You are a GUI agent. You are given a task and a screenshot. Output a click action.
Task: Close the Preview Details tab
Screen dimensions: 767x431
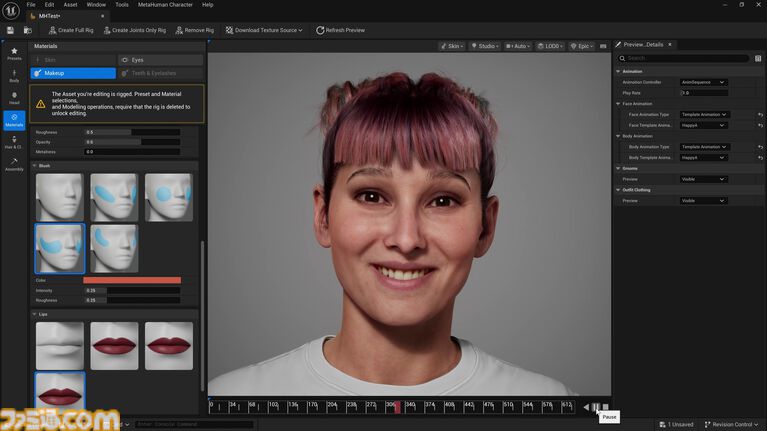670,45
